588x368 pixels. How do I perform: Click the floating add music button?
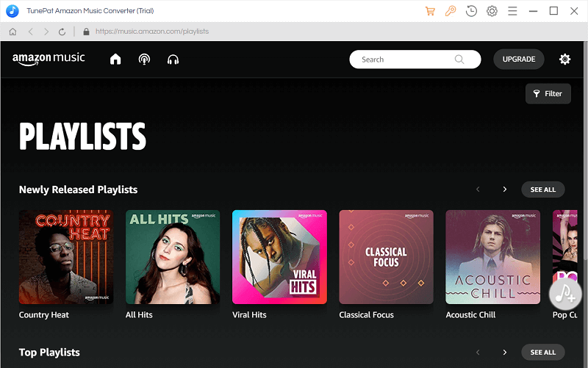coord(565,293)
